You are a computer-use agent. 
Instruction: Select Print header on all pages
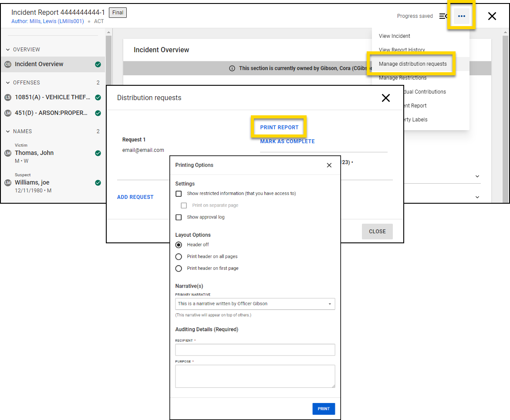tap(179, 256)
